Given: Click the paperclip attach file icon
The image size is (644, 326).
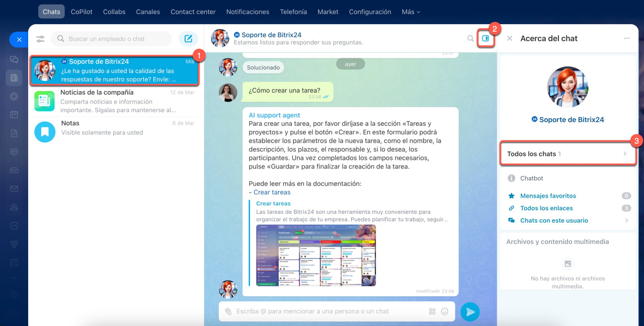Looking at the screenshot, I should (x=228, y=311).
